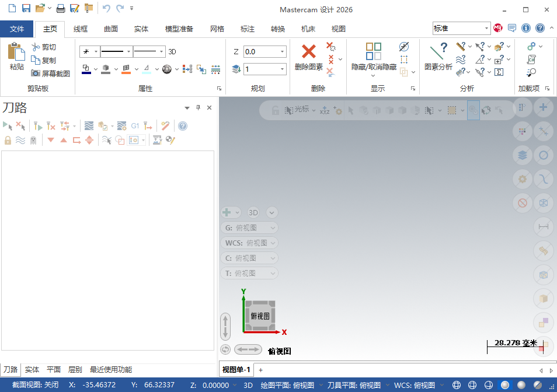This screenshot has height=392, width=557.
Task: Open the T: 俯视图 tool plane dropdown
Action: coord(249,274)
